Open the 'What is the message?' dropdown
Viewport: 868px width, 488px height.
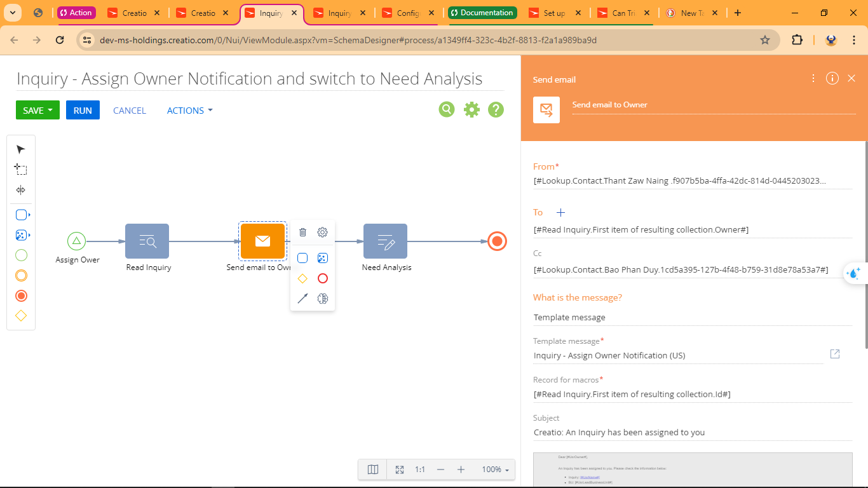coord(693,317)
